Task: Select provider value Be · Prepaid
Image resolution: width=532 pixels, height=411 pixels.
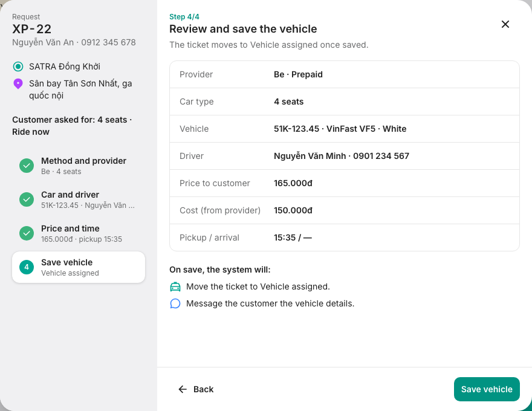Action: point(298,74)
